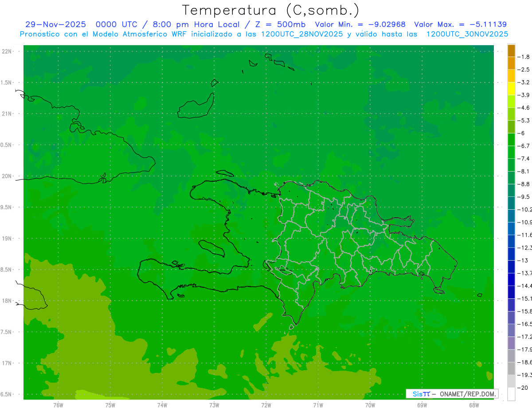Click the '-8.1' colorbar value
Image resolution: width=532 pixels, height=411 pixels.
(524, 171)
